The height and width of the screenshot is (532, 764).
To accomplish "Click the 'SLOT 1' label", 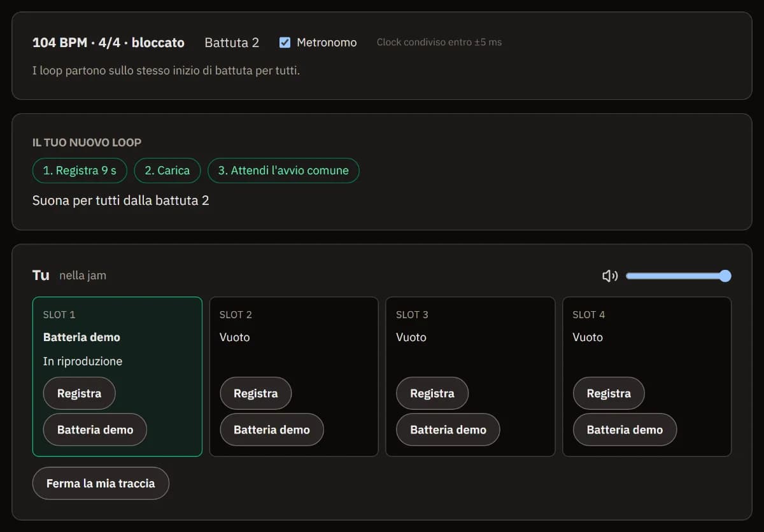I will coord(59,314).
